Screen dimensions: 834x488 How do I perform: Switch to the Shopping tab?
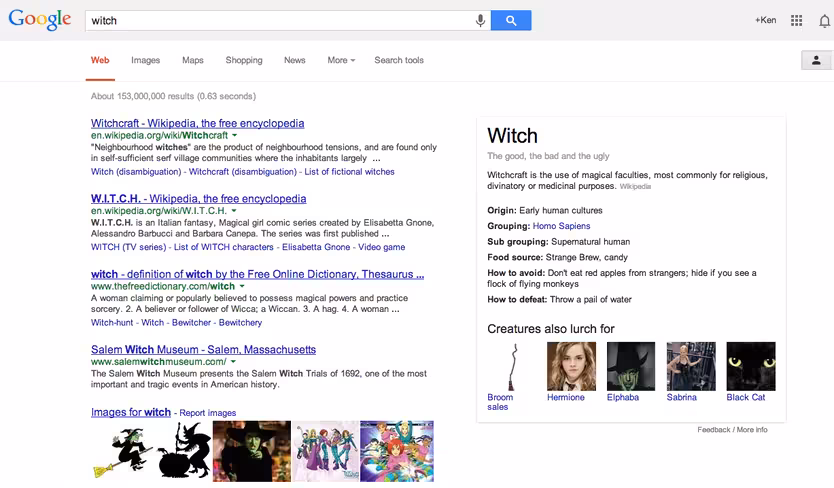pyautogui.click(x=244, y=60)
